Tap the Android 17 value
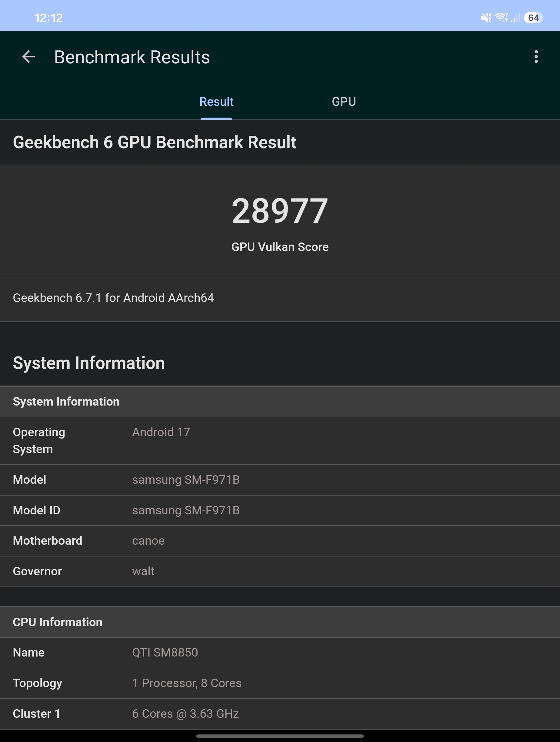 pos(161,432)
